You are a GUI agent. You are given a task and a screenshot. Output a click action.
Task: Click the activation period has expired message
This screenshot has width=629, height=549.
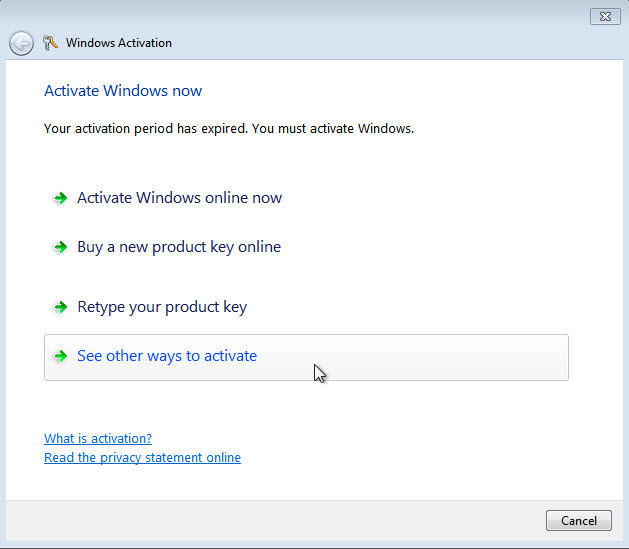(229, 129)
